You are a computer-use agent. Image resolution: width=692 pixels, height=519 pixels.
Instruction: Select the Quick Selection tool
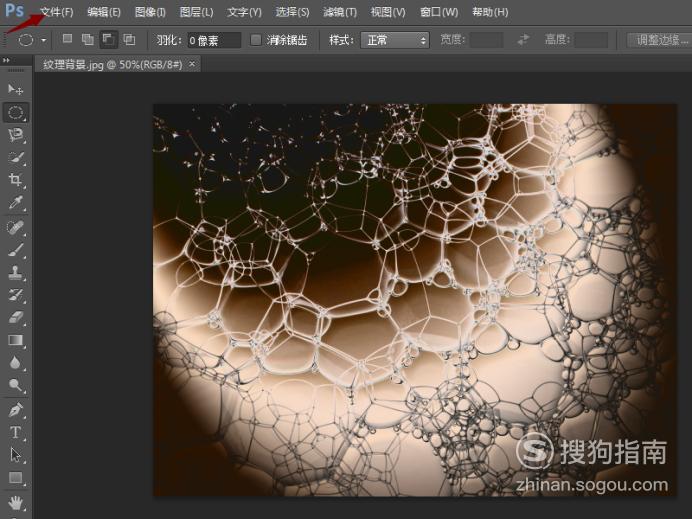tap(16, 158)
